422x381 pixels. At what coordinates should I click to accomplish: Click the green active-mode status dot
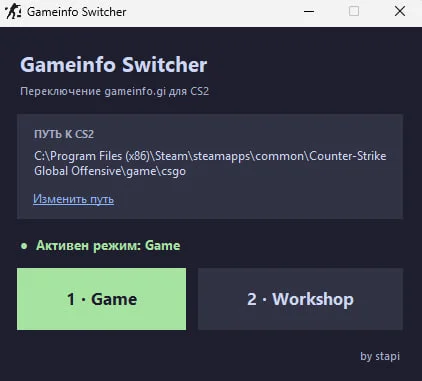[x=24, y=246]
